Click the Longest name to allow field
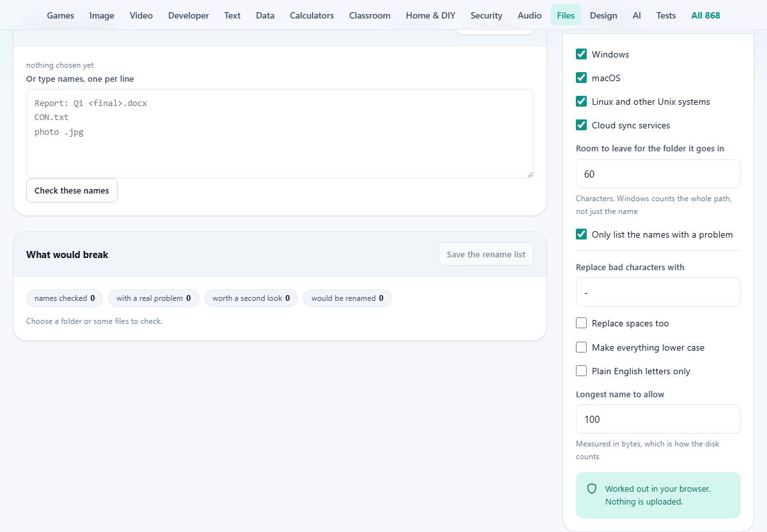The image size is (767, 532). [658, 419]
